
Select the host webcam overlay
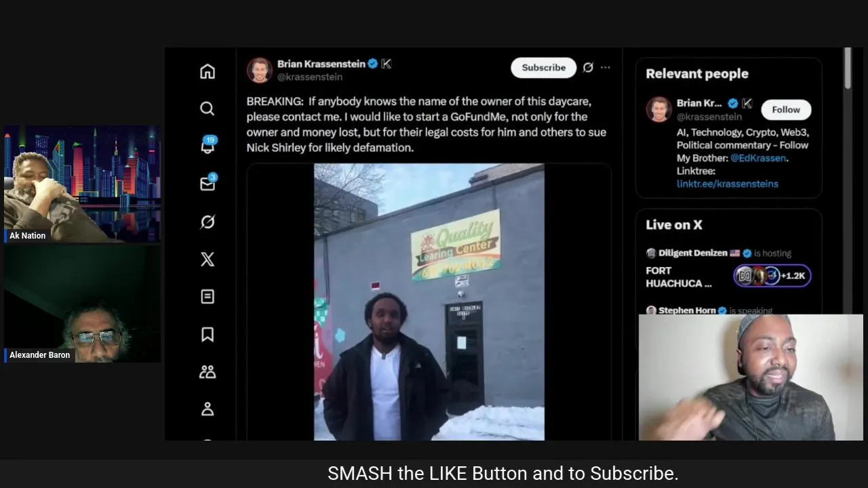[x=751, y=378]
